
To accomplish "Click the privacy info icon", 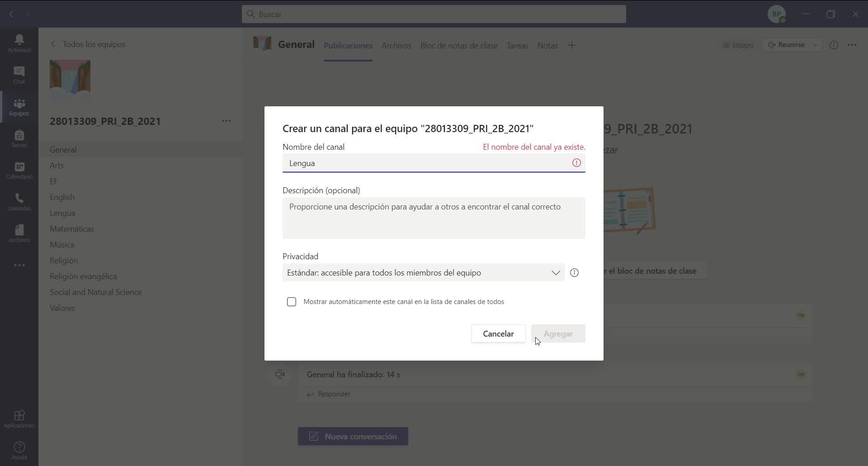I will pyautogui.click(x=574, y=273).
